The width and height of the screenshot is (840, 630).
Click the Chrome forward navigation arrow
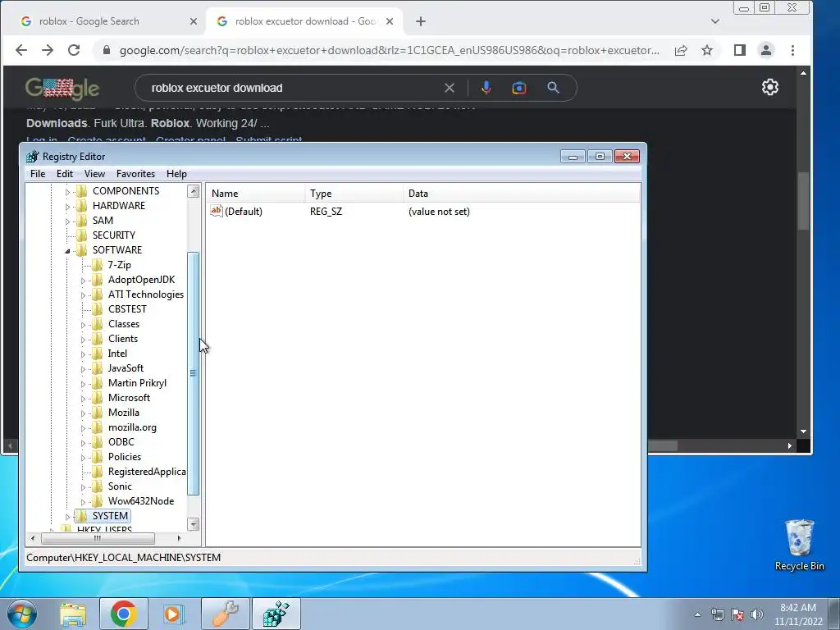47,50
